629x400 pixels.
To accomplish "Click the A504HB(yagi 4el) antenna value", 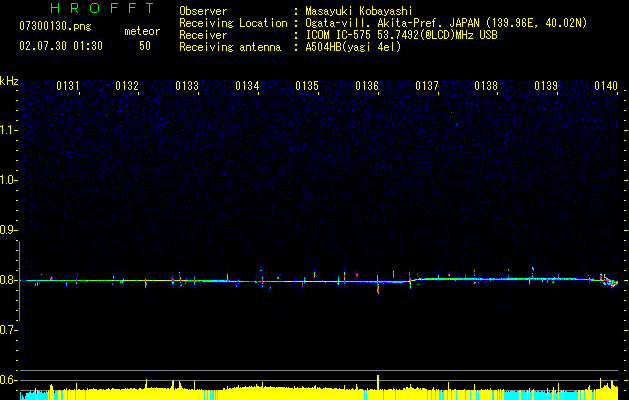I will [x=353, y=47].
